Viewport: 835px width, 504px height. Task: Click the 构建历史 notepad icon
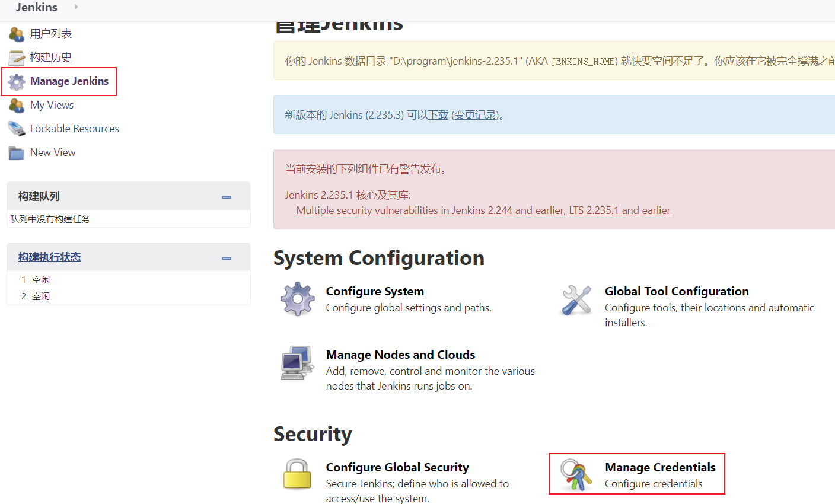coord(17,58)
